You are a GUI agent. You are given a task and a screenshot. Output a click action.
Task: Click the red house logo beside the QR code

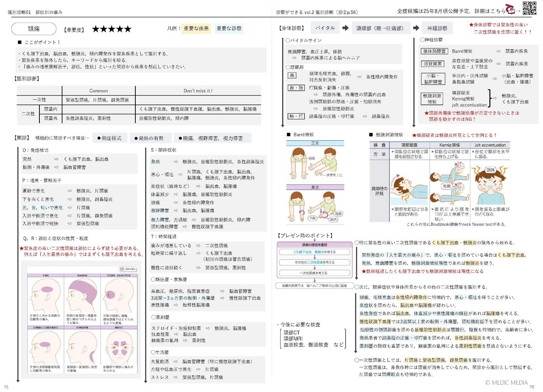coord(510,9)
